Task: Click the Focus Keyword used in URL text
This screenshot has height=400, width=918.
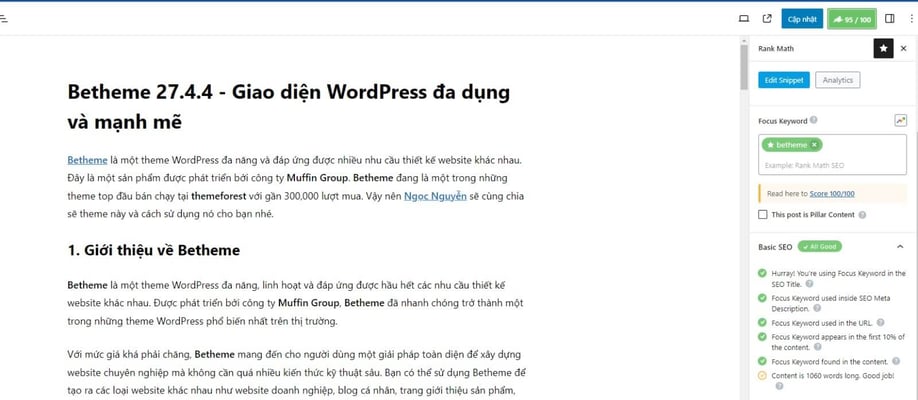Action: tap(822, 323)
